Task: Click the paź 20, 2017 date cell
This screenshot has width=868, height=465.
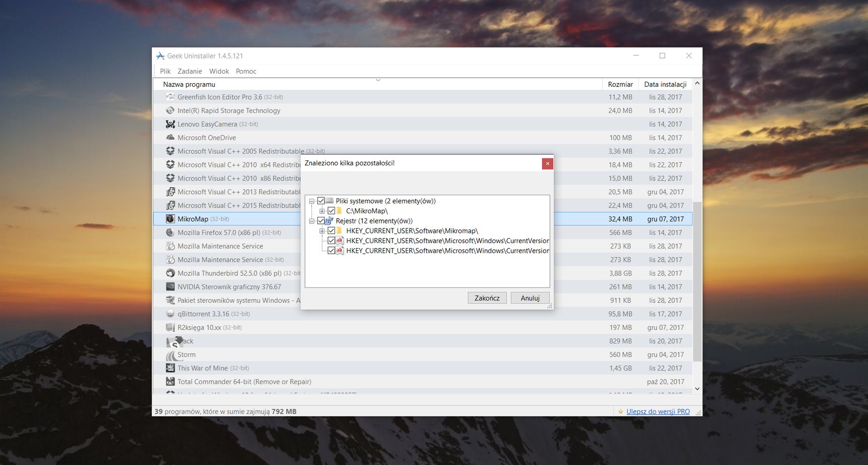Action: (666, 382)
